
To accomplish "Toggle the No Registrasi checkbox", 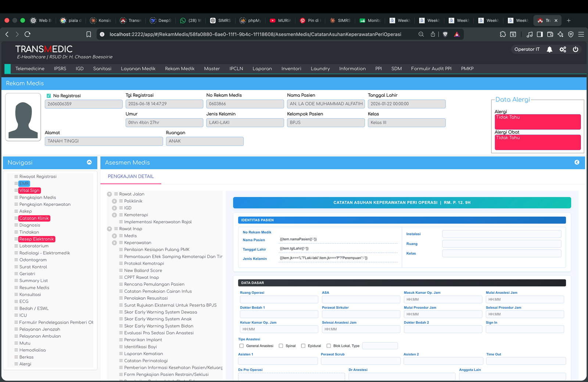I will coord(49,95).
